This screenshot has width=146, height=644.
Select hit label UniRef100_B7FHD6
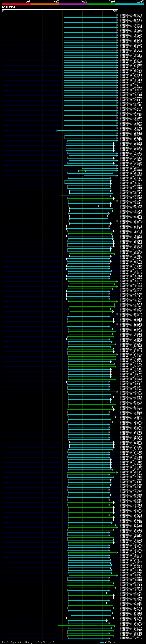pyautogui.click(x=131, y=72)
